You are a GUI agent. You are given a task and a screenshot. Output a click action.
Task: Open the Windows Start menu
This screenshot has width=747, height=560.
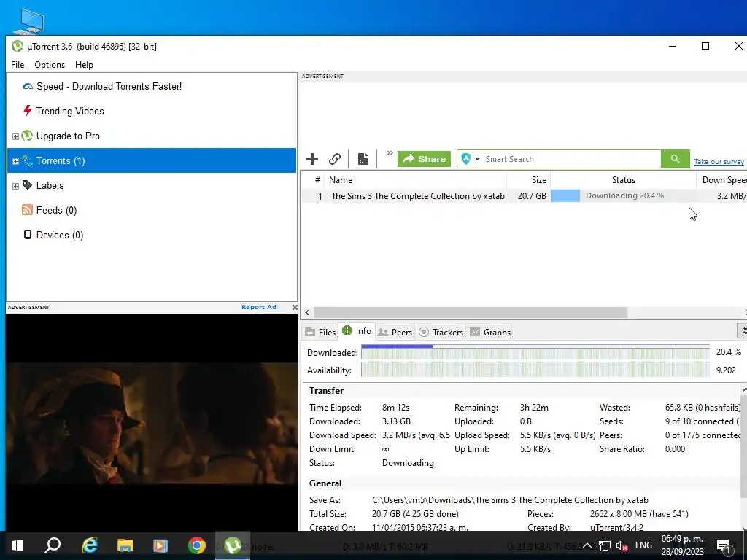pyautogui.click(x=18, y=545)
